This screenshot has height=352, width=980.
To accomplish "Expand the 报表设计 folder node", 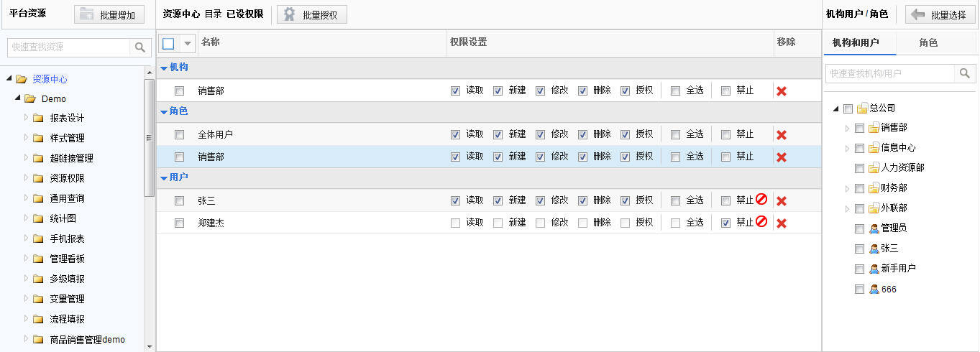I will [x=26, y=118].
